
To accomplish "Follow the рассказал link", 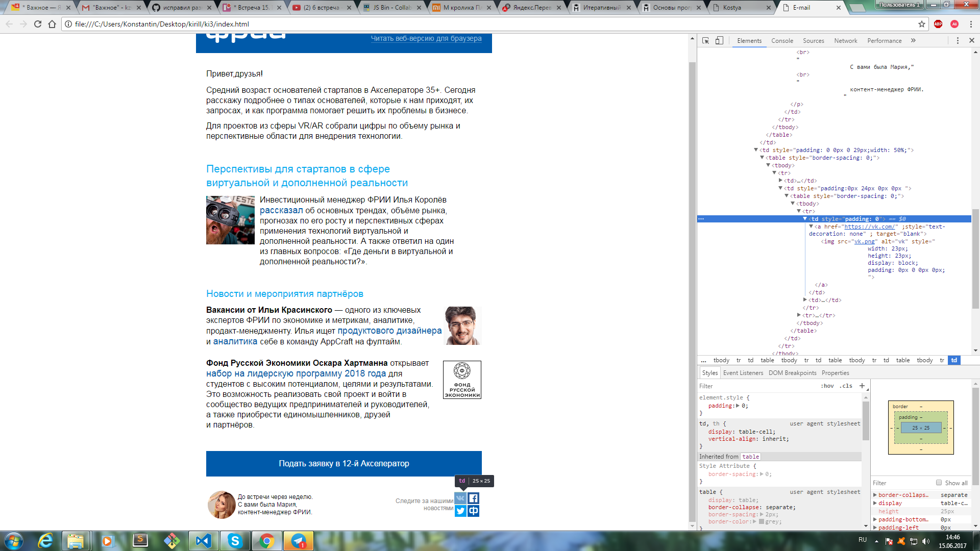I will tap(281, 210).
